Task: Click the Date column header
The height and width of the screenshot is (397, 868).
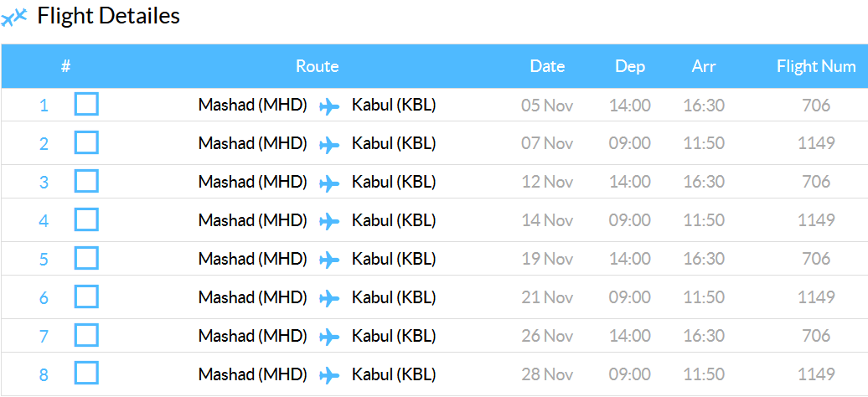Action: tap(547, 66)
